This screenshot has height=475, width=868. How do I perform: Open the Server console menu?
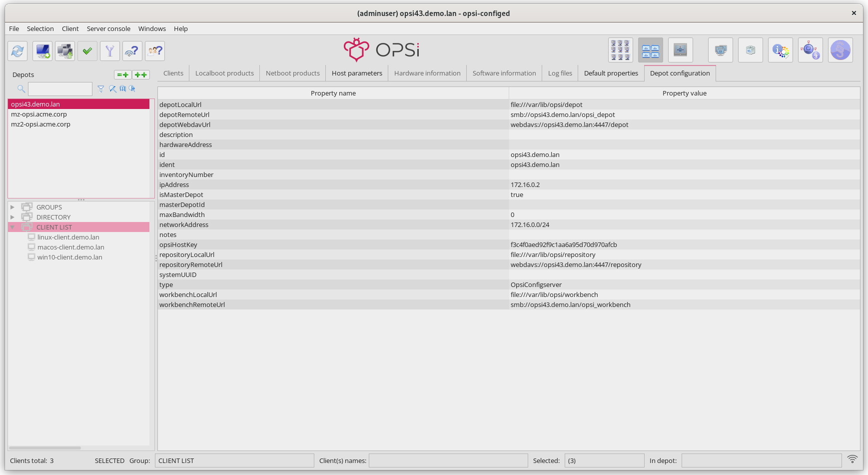pos(108,28)
